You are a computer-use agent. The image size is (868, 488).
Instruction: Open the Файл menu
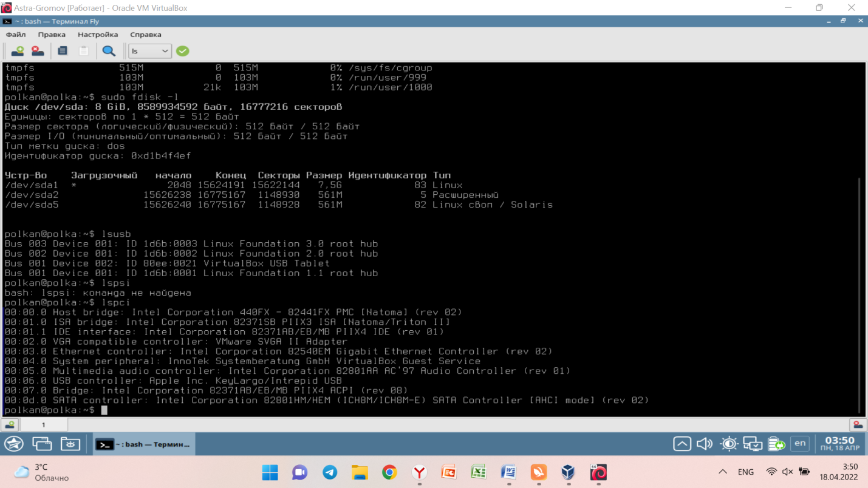click(x=16, y=35)
